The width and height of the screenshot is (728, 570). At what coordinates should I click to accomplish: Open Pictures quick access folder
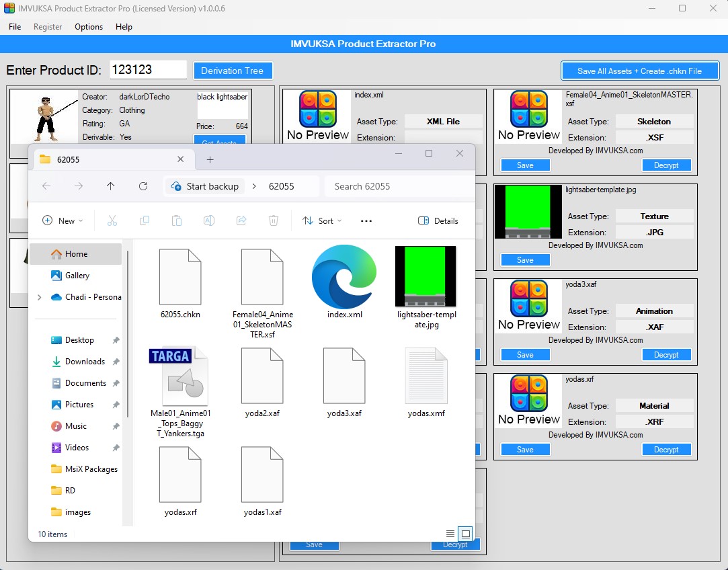point(76,404)
